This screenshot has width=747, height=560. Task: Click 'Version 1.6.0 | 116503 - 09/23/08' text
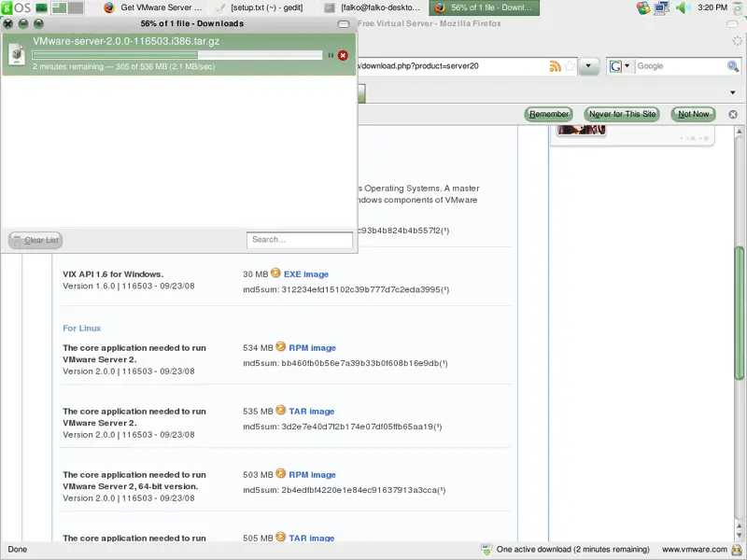[x=129, y=287]
